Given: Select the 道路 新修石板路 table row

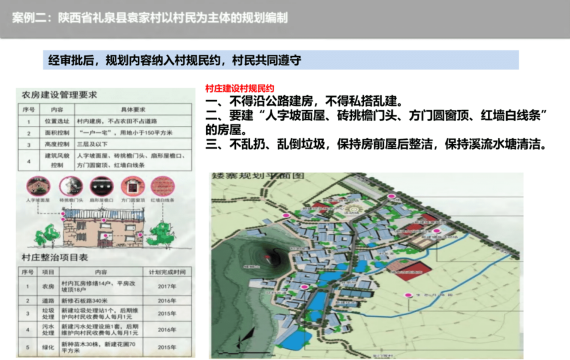Looking at the screenshot, I should [105, 301].
